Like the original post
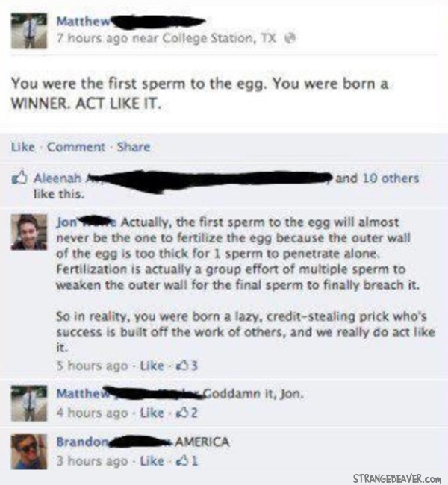The height and width of the screenshot is (485, 448). click(23, 147)
